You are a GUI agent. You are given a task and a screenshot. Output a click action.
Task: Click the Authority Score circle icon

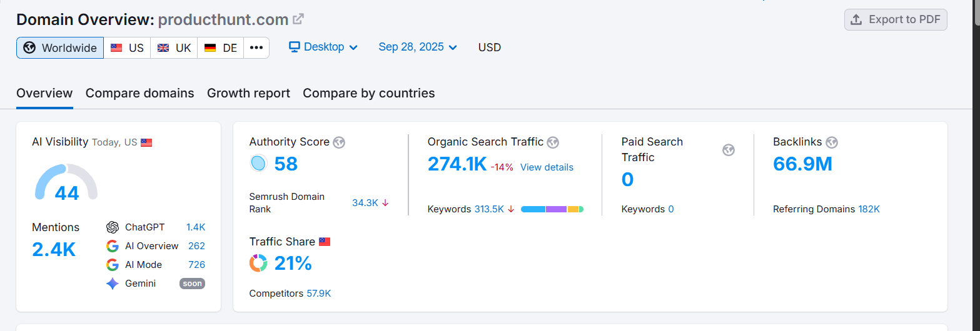tap(258, 164)
